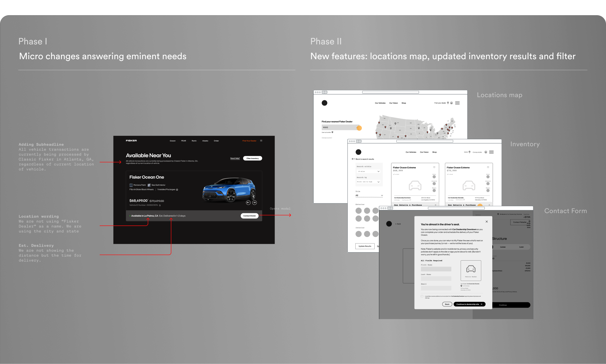This screenshot has width=606, height=364.
Task: Open the account icon in Locations map window
Action: pos(451,103)
